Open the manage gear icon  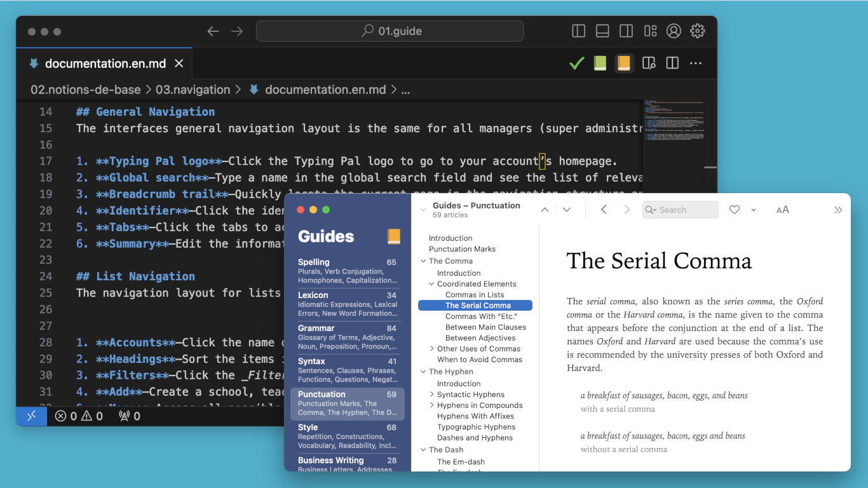pos(698,31)
